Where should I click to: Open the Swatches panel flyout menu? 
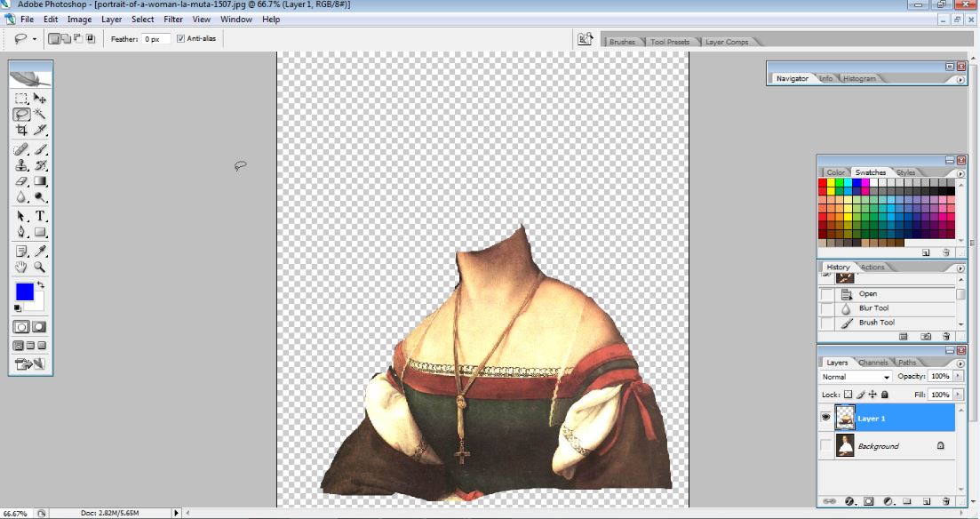(x=960, y=172)
